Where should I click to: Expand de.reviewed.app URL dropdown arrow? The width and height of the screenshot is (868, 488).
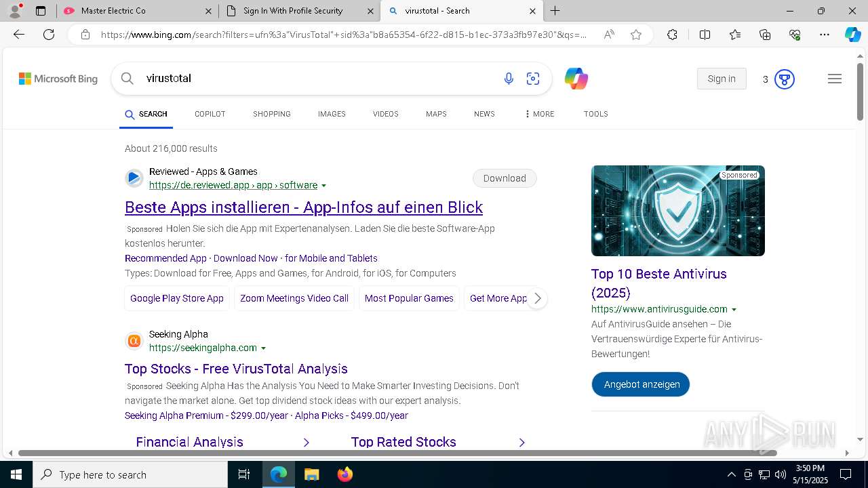(323, 186)
